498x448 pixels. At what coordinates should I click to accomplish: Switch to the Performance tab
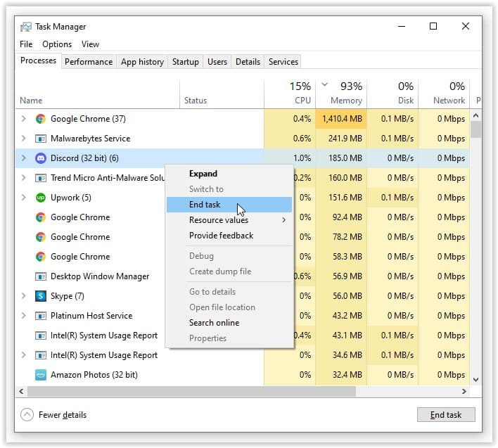pos(89,62)
